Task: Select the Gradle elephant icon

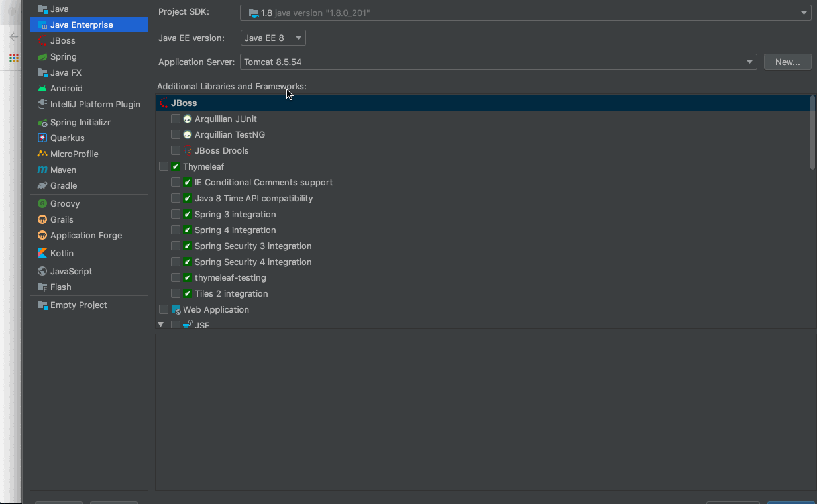Action: point(42,186)
